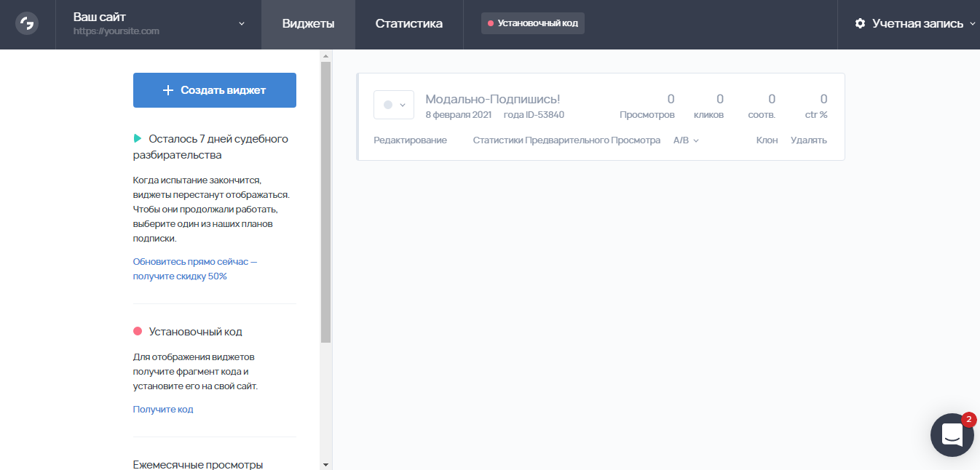Click the Установочный код button in header
Viewport: 980px width, 470px height.
[533, 23]
